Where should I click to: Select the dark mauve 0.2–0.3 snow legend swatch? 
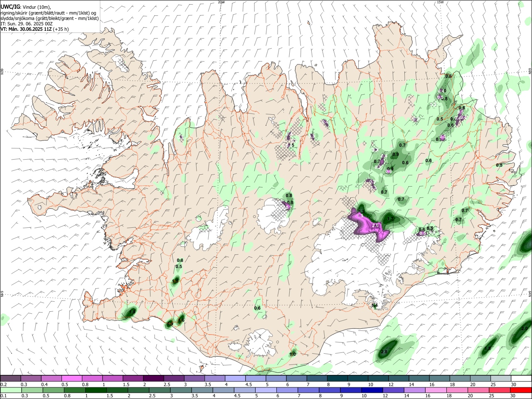[x=10, y=378]
